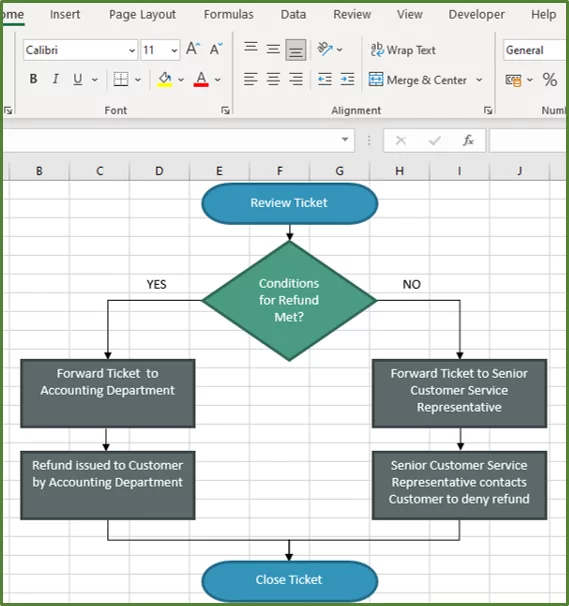569x606 pixels.
Task: Toggle Bold formatting
Action: tap(34, 79)
